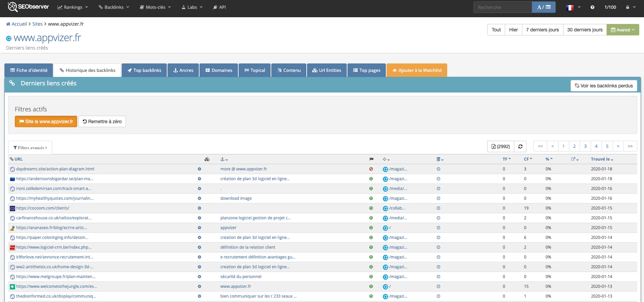
Task: Click the favicon of logiciel-crm.be row
Action: 12,248
